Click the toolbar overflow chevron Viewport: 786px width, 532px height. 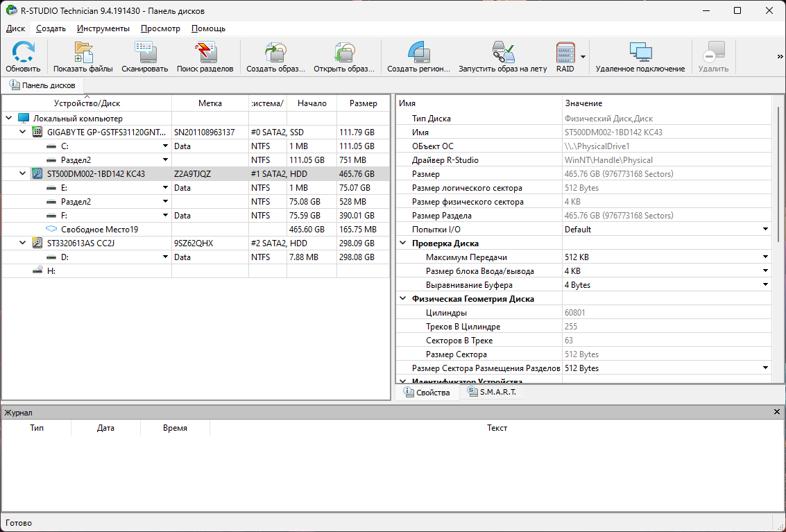(780, 57)
